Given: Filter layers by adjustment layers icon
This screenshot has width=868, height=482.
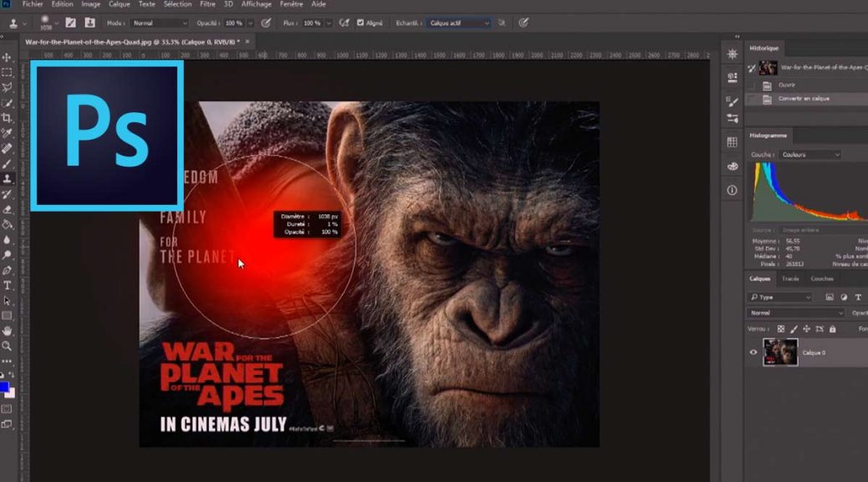Looking at the screenshot, I should [x=844, y=298].
